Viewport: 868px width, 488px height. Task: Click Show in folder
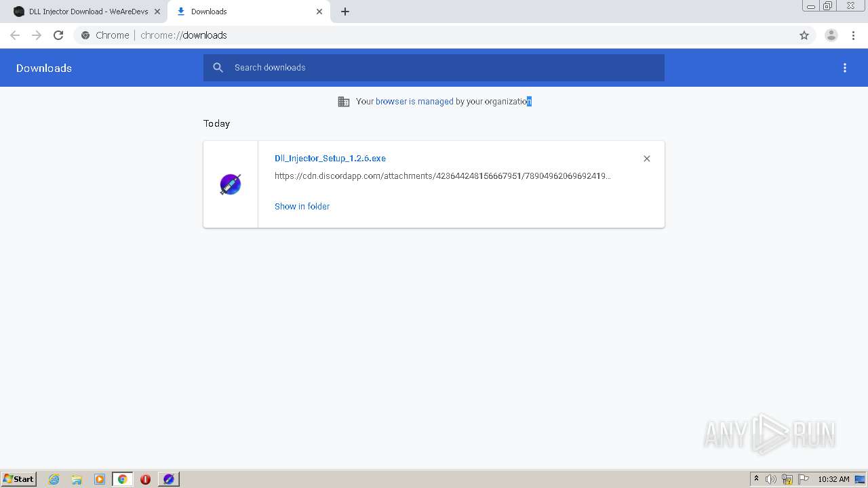(x=302, y=206)
